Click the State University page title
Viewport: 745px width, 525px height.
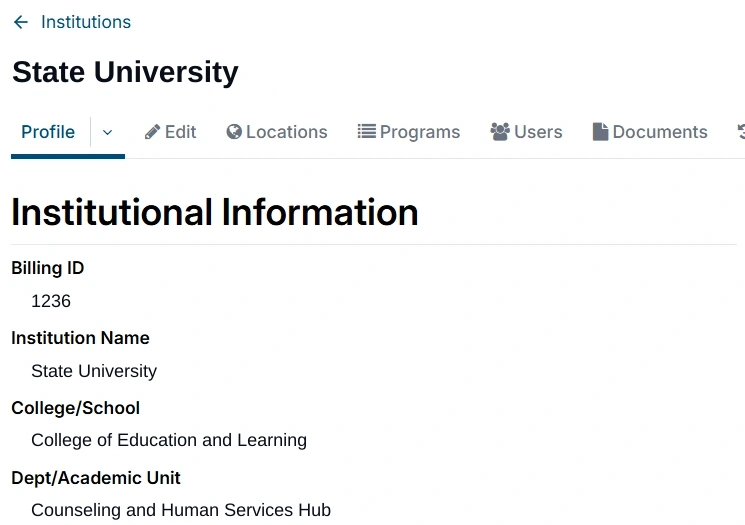pyautogui.click(x=125, y=72)
